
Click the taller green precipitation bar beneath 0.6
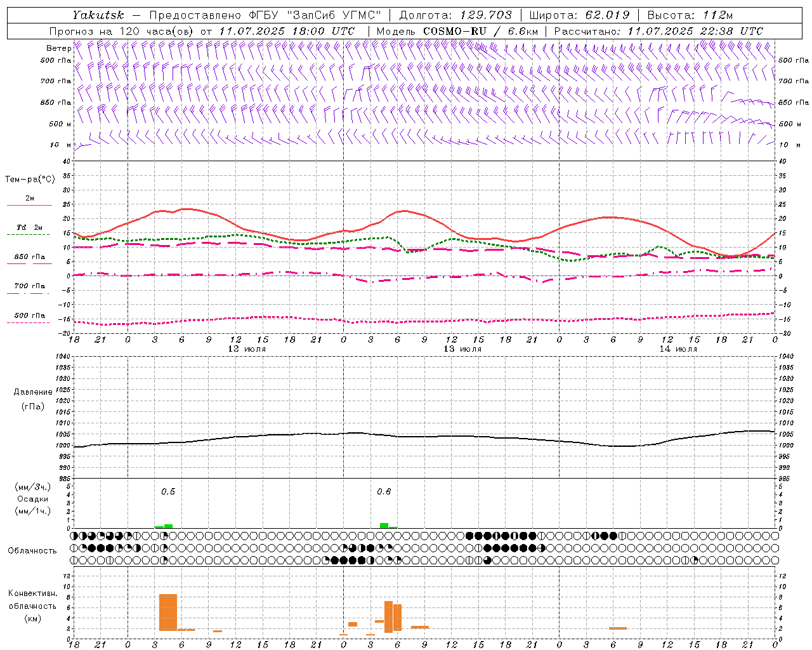point(384,526)
